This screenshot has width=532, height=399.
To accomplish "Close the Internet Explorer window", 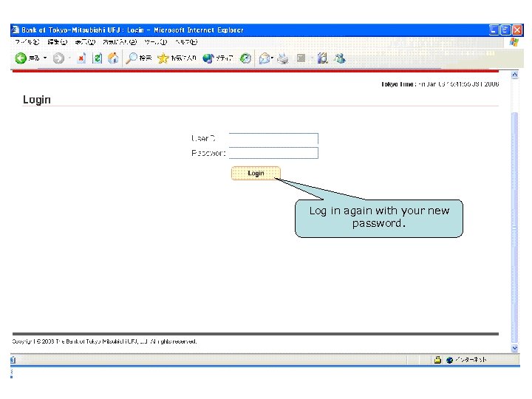I will tap(517, 30).
